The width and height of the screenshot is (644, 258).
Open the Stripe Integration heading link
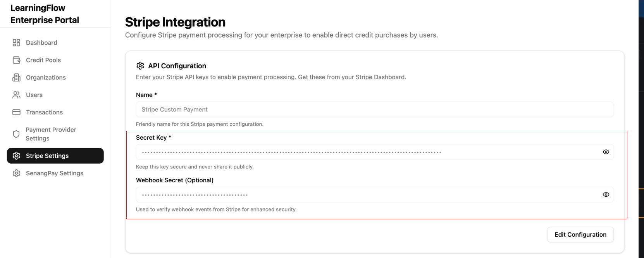click(175, 22)
